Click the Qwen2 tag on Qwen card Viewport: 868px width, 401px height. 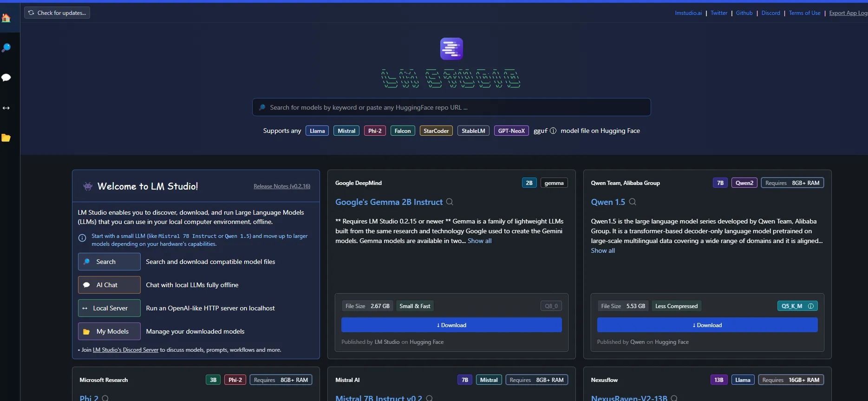[744, 183]
